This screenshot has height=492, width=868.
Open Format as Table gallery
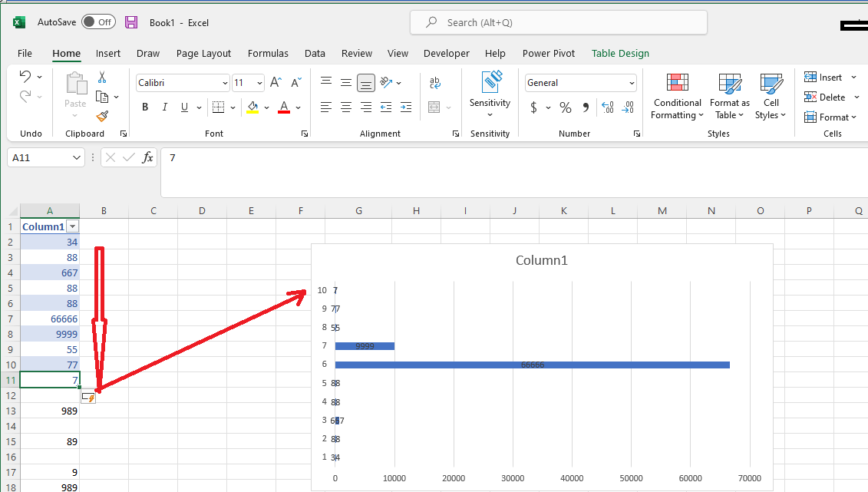click(x=730, y=96)
